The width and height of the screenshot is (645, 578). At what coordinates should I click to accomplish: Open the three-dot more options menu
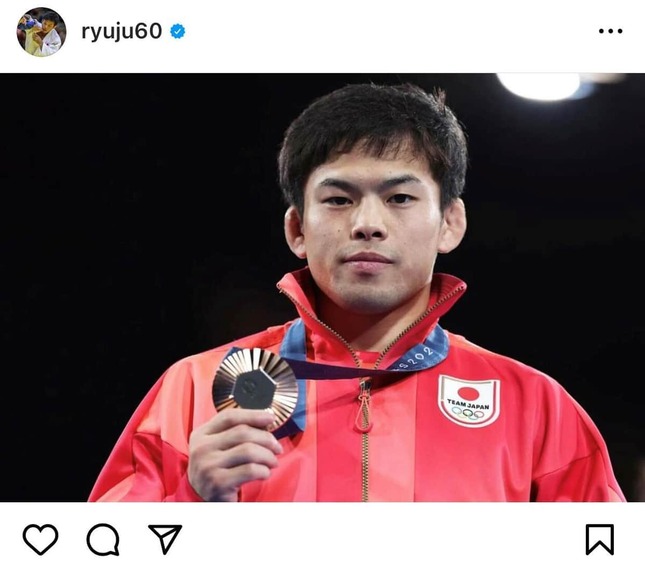610,31
